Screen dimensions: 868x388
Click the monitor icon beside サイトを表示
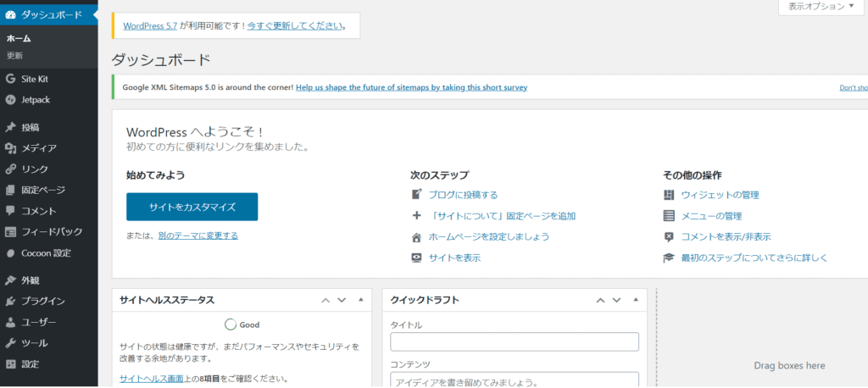click(x=417, y=258)
